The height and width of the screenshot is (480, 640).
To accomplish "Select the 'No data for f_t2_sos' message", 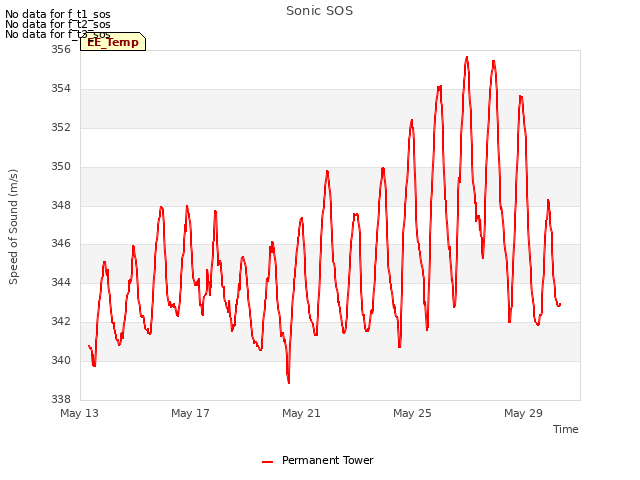I will tap(58, 24).
